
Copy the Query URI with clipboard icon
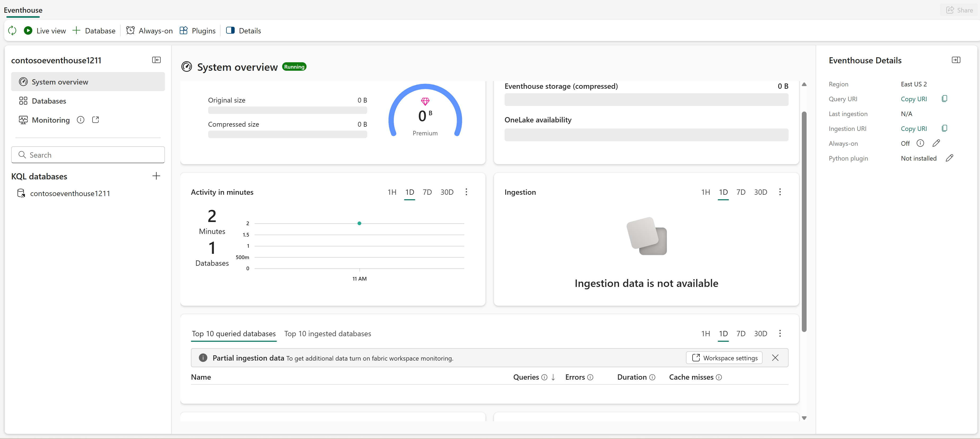[944, 99]
